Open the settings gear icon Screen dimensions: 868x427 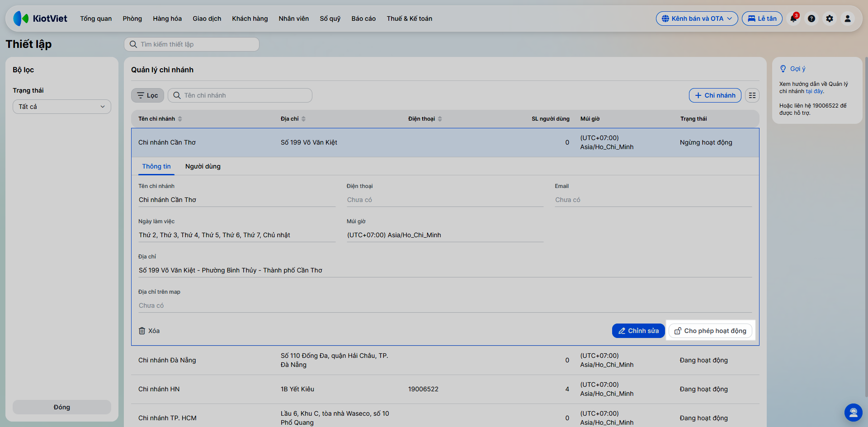coord(830,19)
